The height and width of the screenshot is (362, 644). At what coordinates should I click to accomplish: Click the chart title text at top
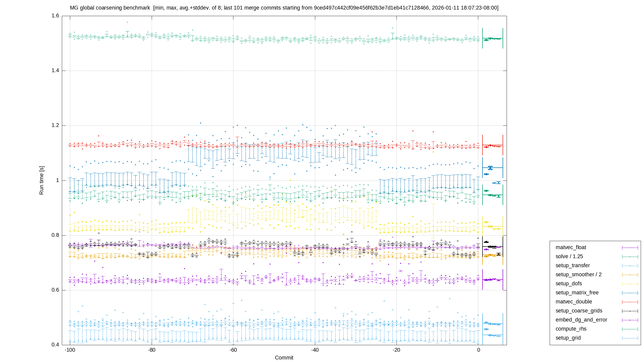(284, 8)
